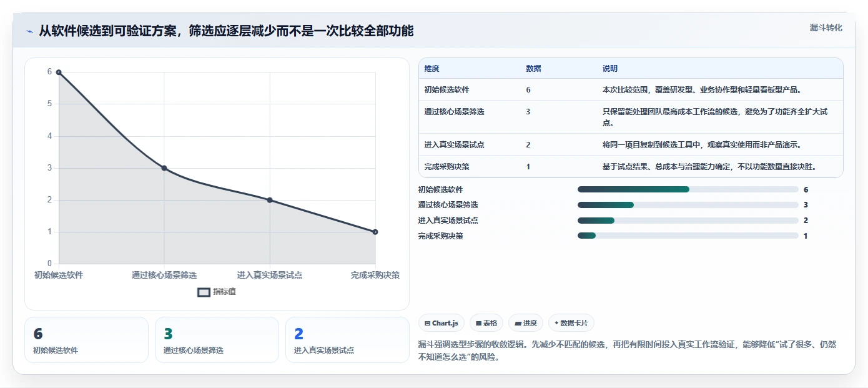Image resolution: width=868 pixels, height=388 pixels.
Task: Click the 漏斗转化 tag in the header
Action: click(x=826, y=27)
